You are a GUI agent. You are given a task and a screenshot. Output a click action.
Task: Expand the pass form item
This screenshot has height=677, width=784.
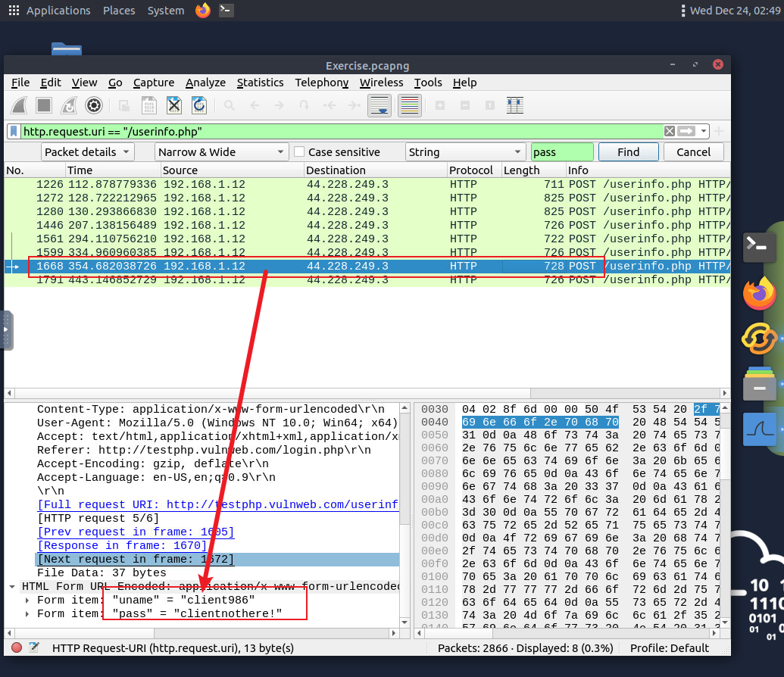point(27,613)
